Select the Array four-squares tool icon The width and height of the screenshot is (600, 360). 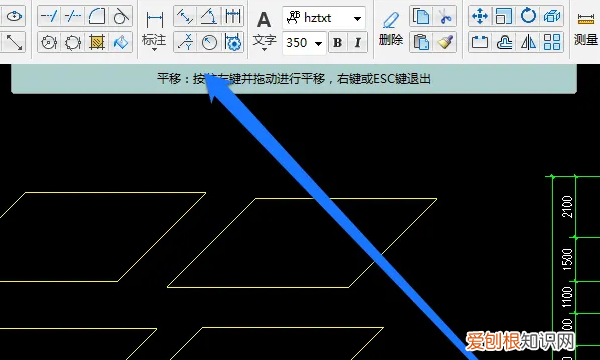tap(552, 42)
